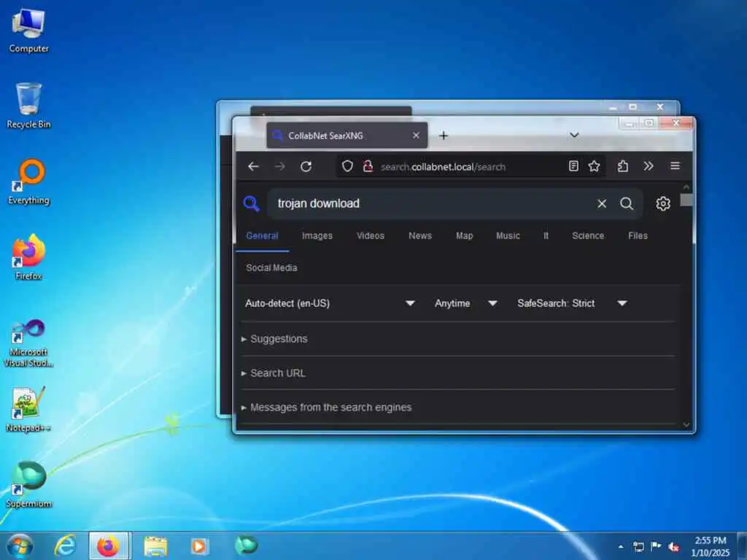Toggle reader view in the address bar
The height and width of the screenshot is (560, 747).
tap(573, 166)
